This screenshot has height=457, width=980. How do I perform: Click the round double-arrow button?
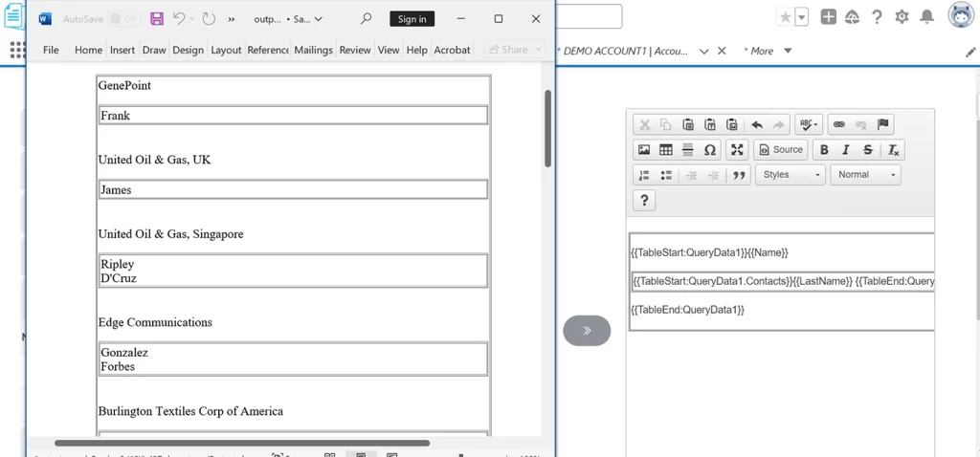click(x=587, y=330)
